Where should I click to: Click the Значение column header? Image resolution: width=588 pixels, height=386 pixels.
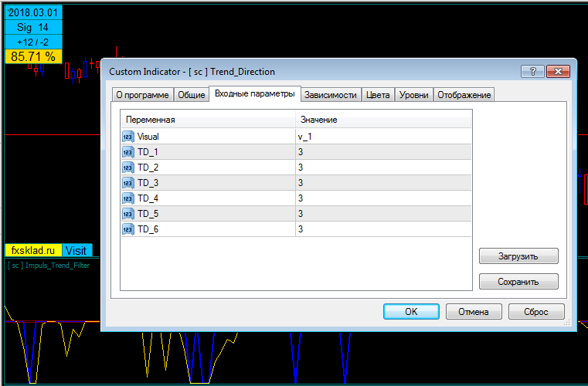[x=383, y=120]
